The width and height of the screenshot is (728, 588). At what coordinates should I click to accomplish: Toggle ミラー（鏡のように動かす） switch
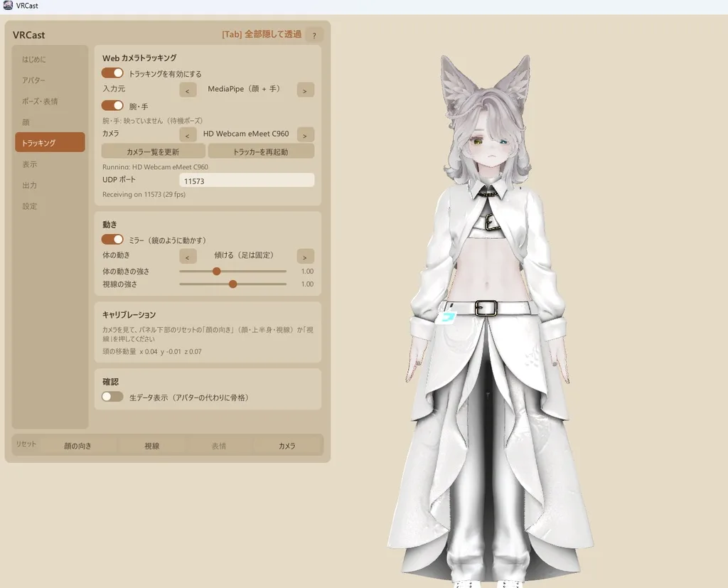tap(112, 239)
